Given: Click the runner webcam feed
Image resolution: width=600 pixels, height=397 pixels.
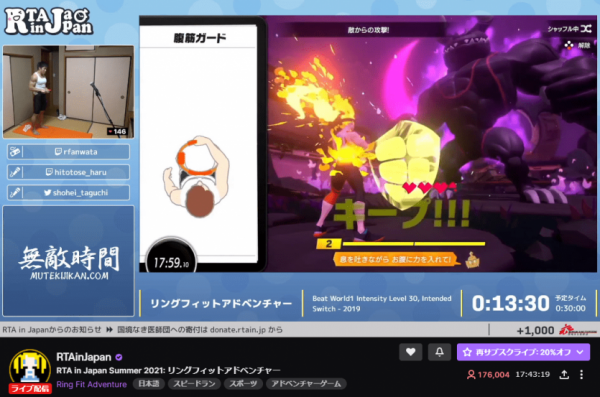Looking at the screenshot, I should 68,92.
